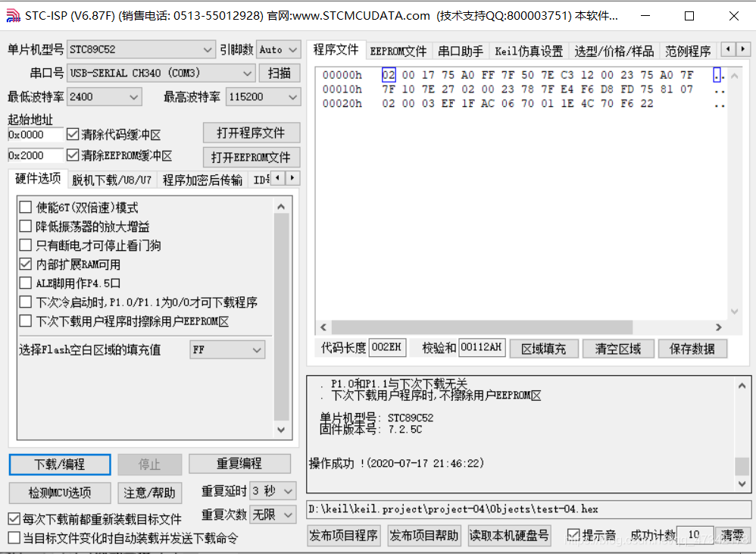Click the 下载/编程 download button
756x554 pixels.
[59, 465]
